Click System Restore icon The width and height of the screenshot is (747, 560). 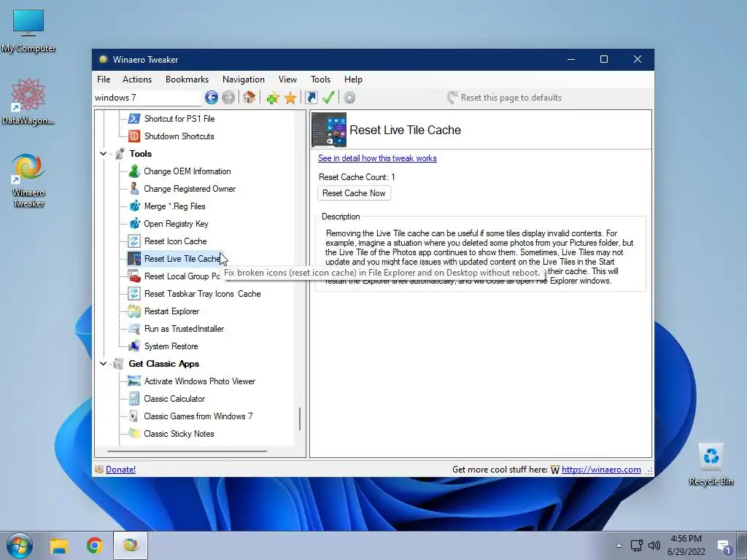click(134, 346)
